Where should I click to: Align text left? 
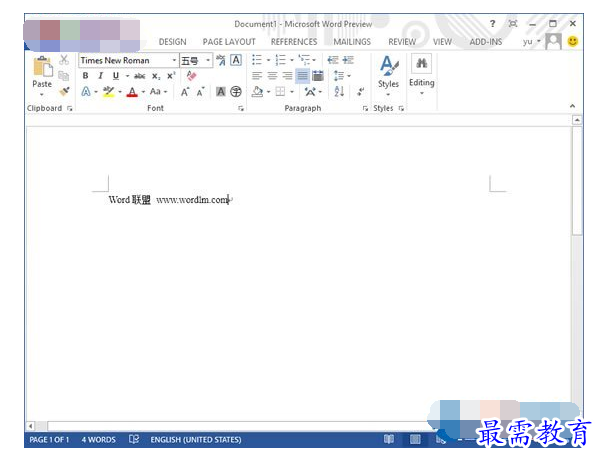(x=257, y=76)
